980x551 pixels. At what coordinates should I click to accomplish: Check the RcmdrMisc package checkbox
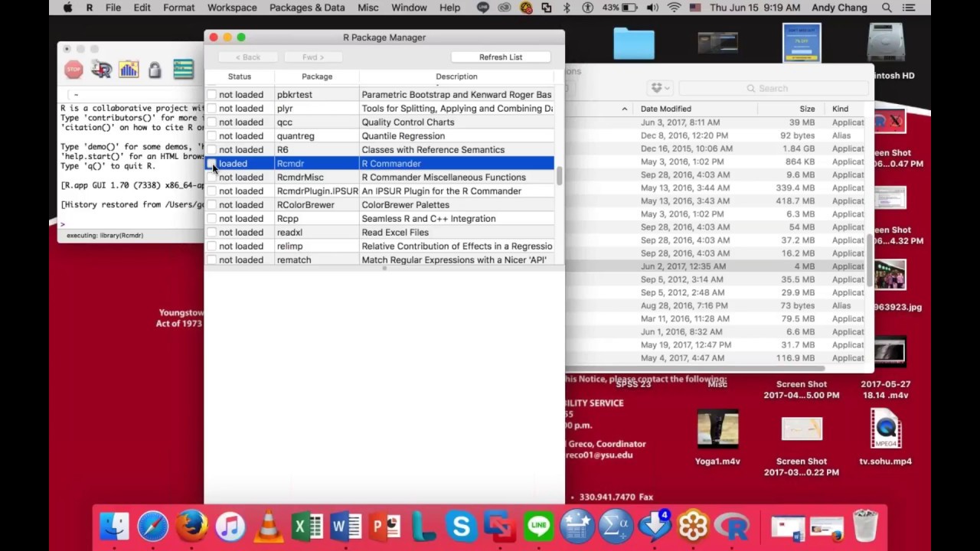211,178
